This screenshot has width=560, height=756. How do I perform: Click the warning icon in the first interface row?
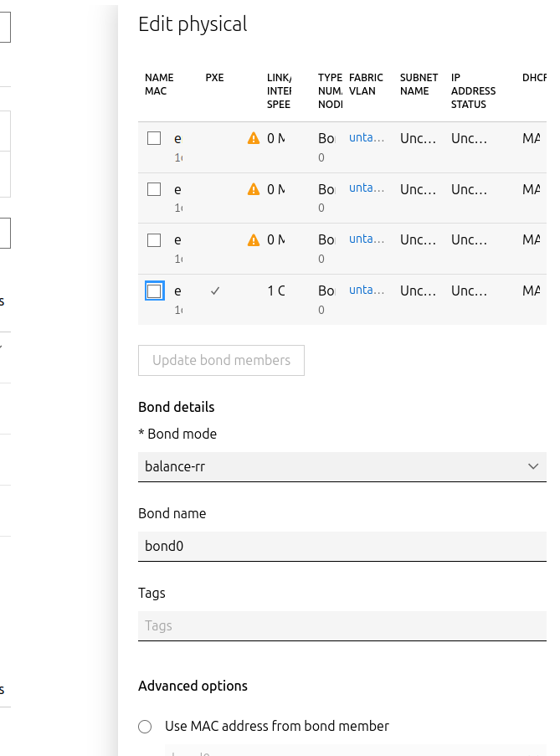254,138
